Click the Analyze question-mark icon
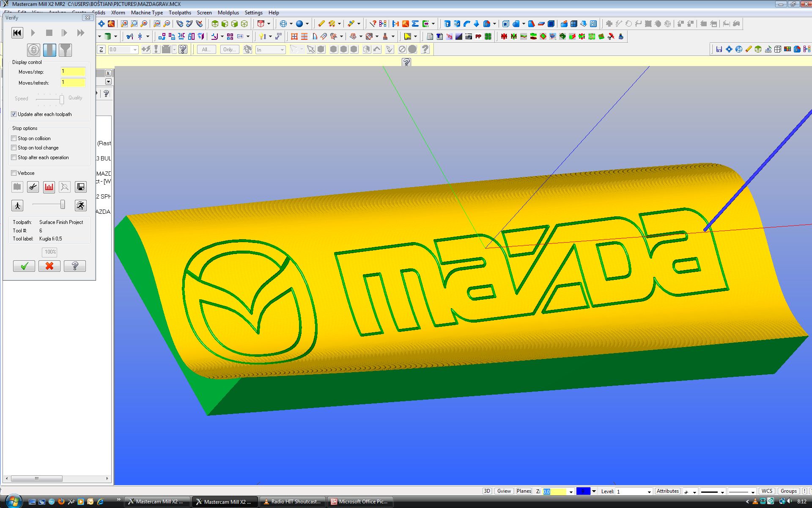 pyautogui.click(x=373, y=24)
